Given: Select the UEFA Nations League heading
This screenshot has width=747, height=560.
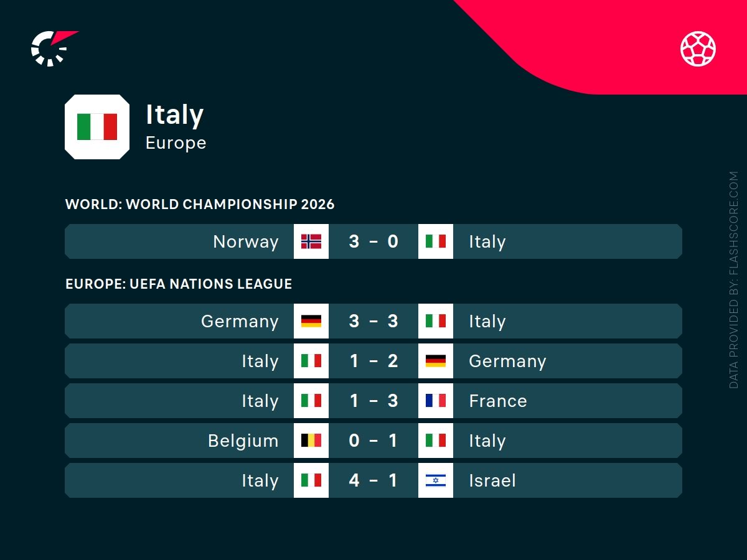Looking at the screenshot, I should [179, 284].
